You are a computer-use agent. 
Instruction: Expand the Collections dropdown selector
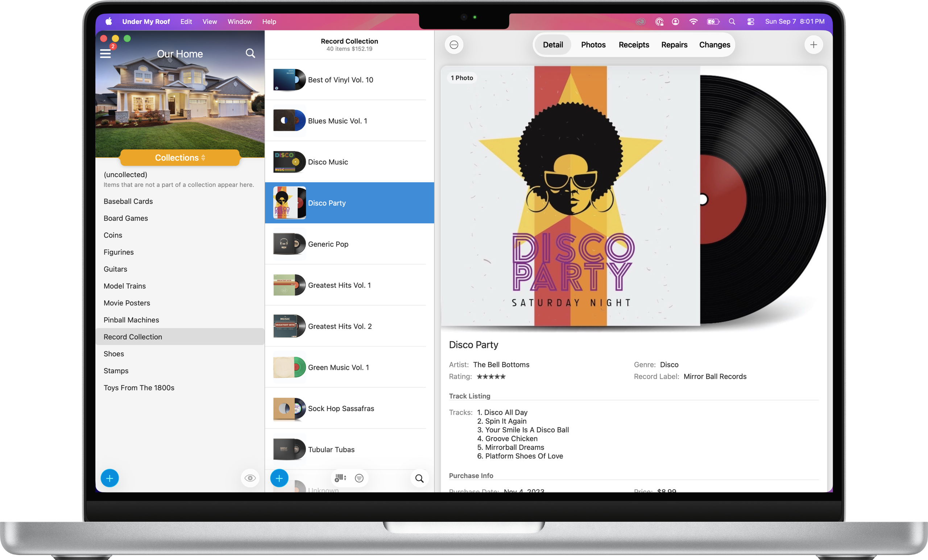tap(180, 157)
